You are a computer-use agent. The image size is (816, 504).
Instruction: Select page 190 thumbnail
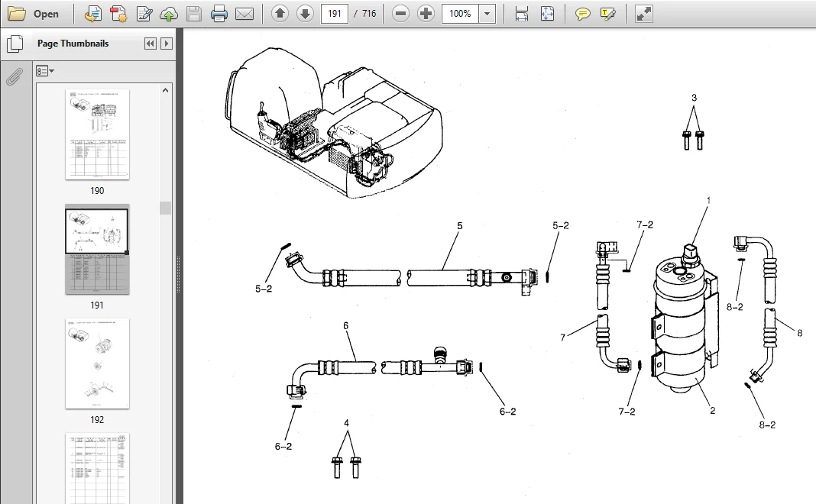tap(97, 134)
